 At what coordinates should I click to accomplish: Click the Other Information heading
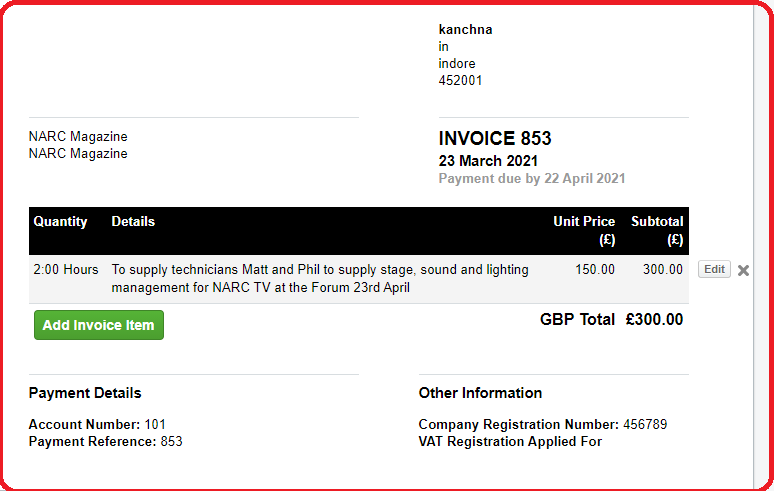pyautogui.click(x=480, y=393)
